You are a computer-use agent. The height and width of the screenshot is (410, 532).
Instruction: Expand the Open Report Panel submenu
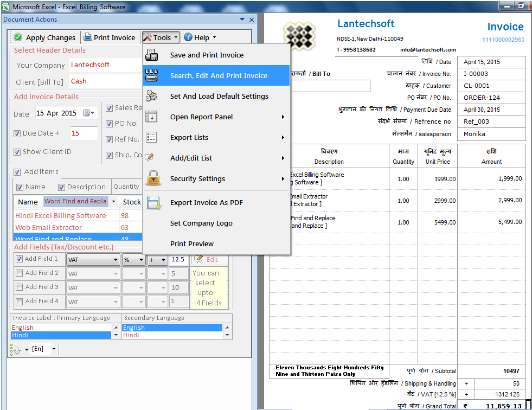coord(283,117)
